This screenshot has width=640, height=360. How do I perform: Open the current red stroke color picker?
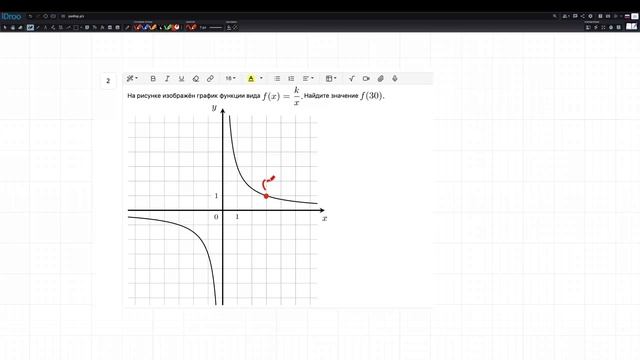(191, 27)
